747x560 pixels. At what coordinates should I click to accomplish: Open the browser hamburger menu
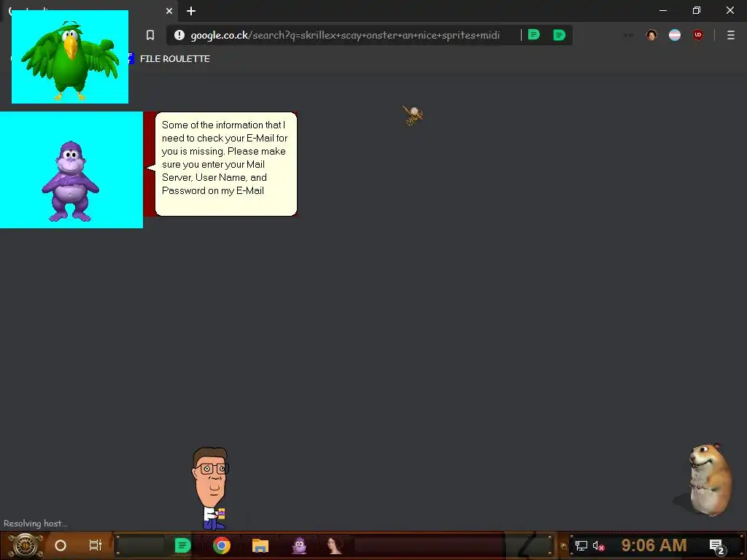[731, 35]
